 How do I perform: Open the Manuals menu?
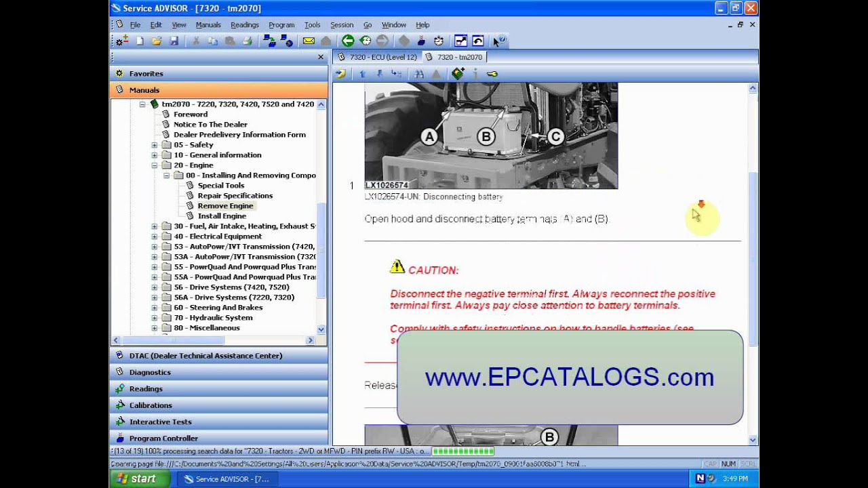208,25
